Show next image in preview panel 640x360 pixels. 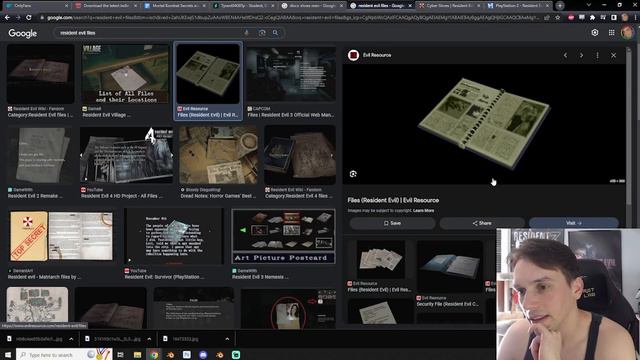pyautogui.click(x=581, y=55)
